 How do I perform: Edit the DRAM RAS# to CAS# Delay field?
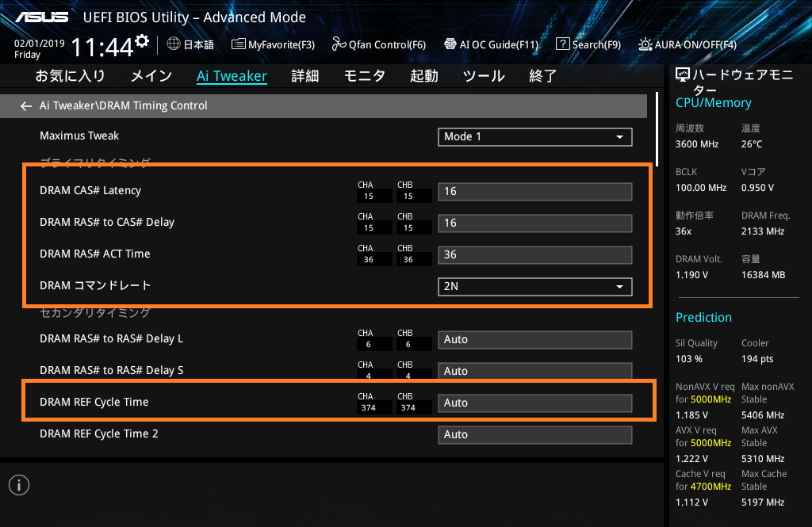(535, 223)
